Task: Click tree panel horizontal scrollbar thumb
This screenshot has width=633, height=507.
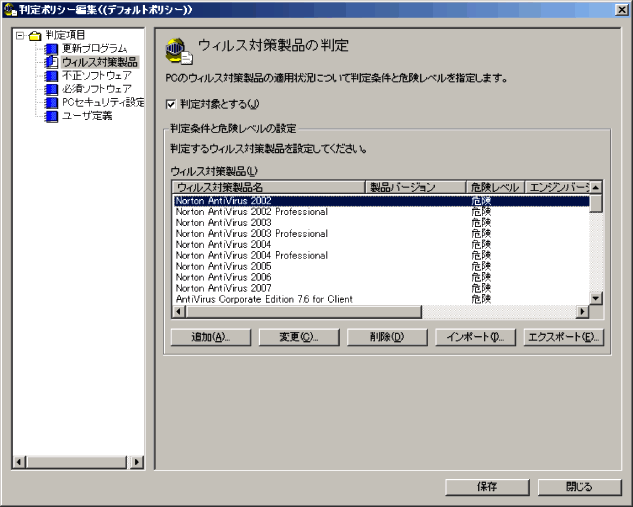Action: (77, 462)
